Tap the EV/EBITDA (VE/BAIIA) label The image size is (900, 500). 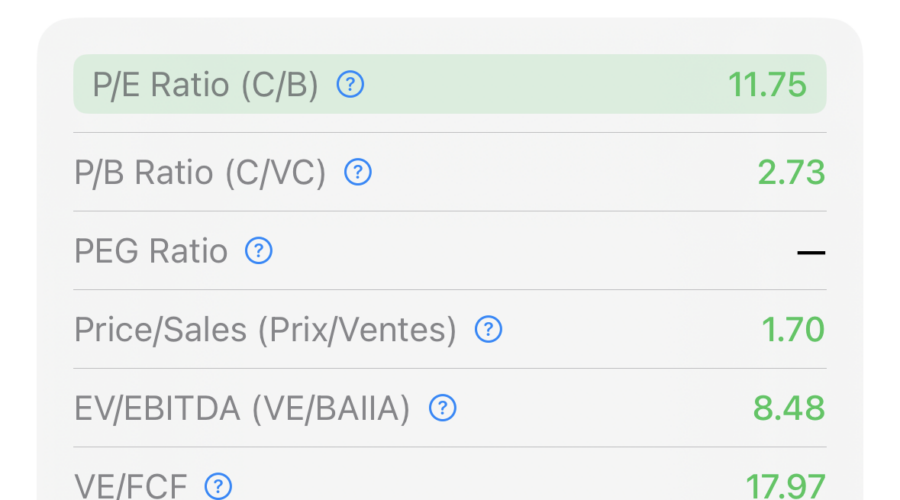pyautogui.click(x=242, y=408)
